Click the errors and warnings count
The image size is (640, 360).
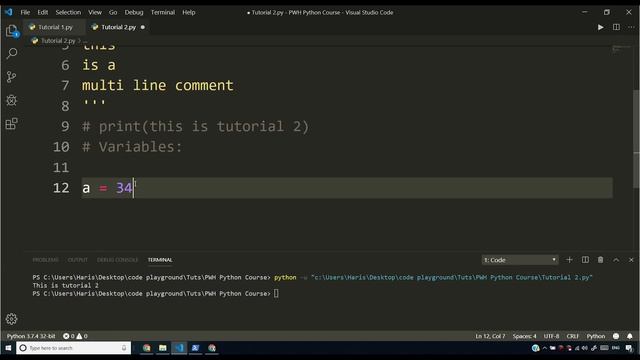click(x=75, y=336)
